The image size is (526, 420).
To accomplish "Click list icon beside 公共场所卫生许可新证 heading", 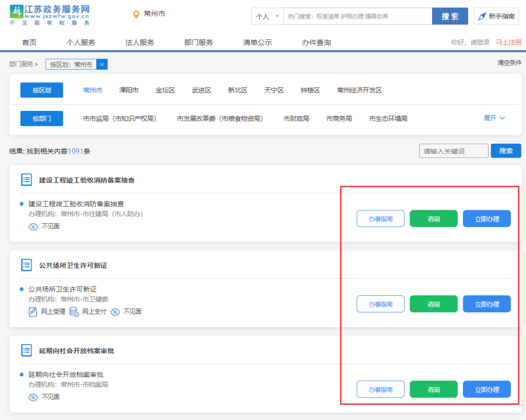I will click(26, 265).
